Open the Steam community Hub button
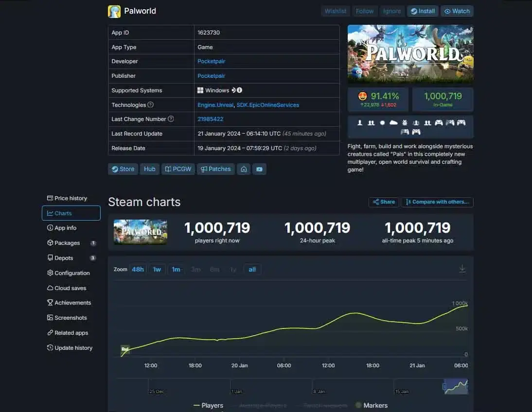 (150, 169)
